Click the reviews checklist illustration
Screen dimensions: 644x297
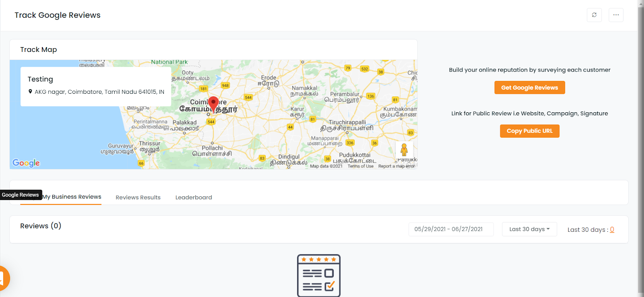pos(319,276)
